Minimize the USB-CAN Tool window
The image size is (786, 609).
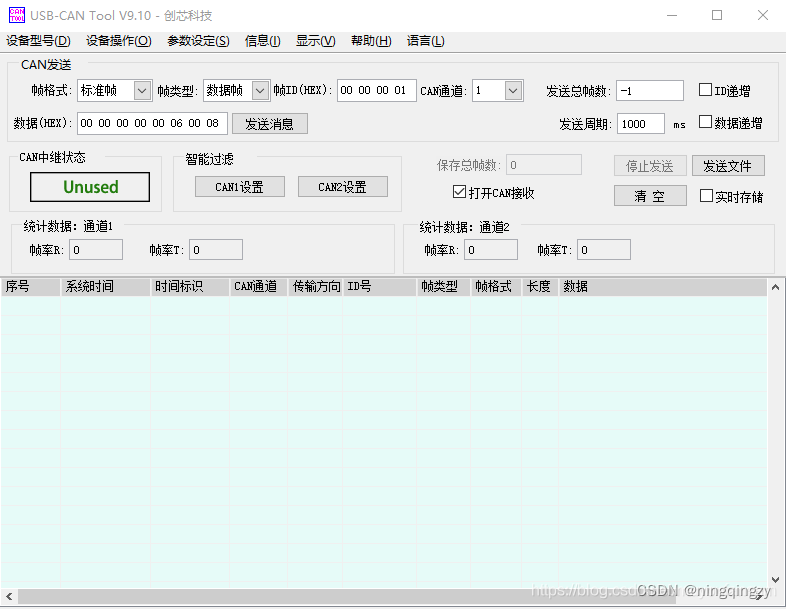pyautogui.click(x=672, y=16)
